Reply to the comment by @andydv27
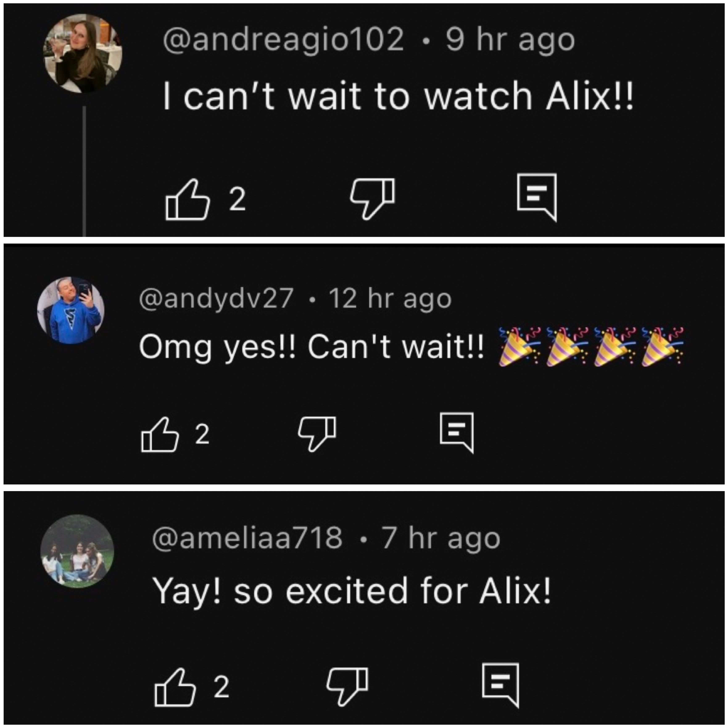Screen dimensions: 728x728 [457, 433]
